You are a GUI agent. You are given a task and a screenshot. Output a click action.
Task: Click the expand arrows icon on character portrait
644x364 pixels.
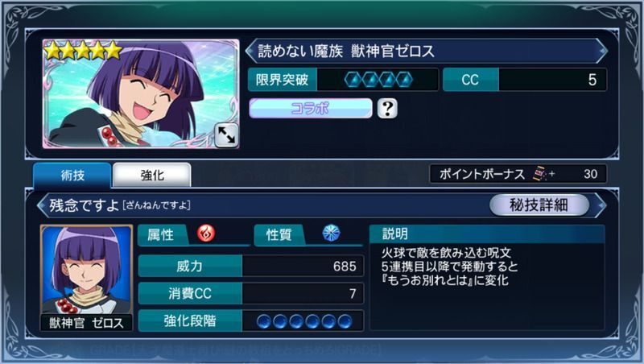coord(226,135)
